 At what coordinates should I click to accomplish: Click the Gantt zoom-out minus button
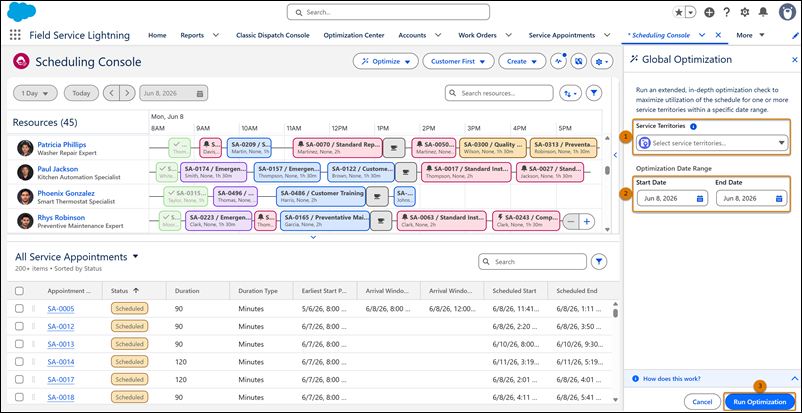(571, 222)
